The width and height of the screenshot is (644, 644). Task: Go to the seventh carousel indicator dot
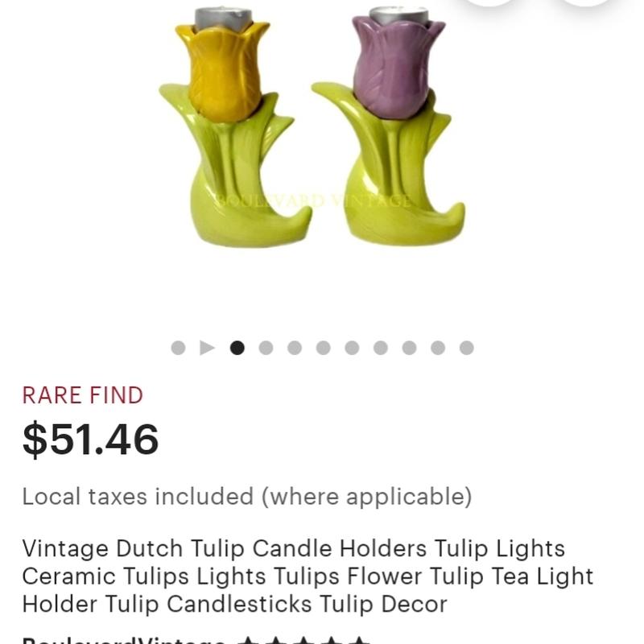tap(352, 348)
